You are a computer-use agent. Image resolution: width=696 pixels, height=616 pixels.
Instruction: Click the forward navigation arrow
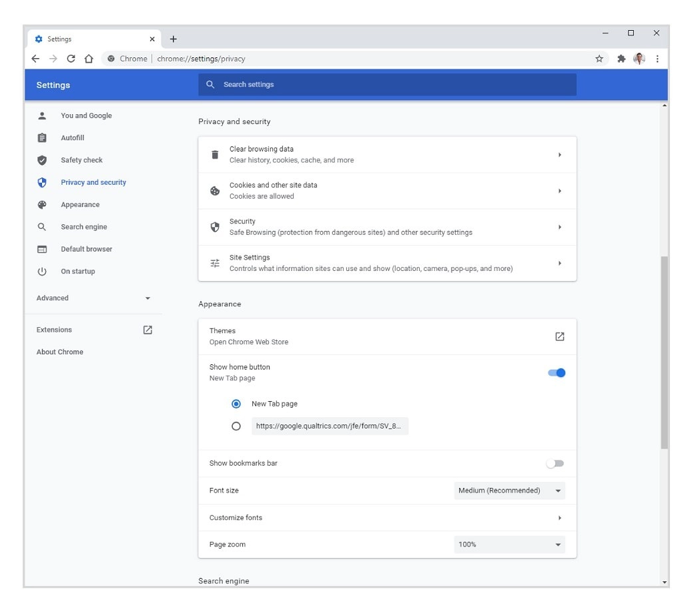[x=53, y=59]
